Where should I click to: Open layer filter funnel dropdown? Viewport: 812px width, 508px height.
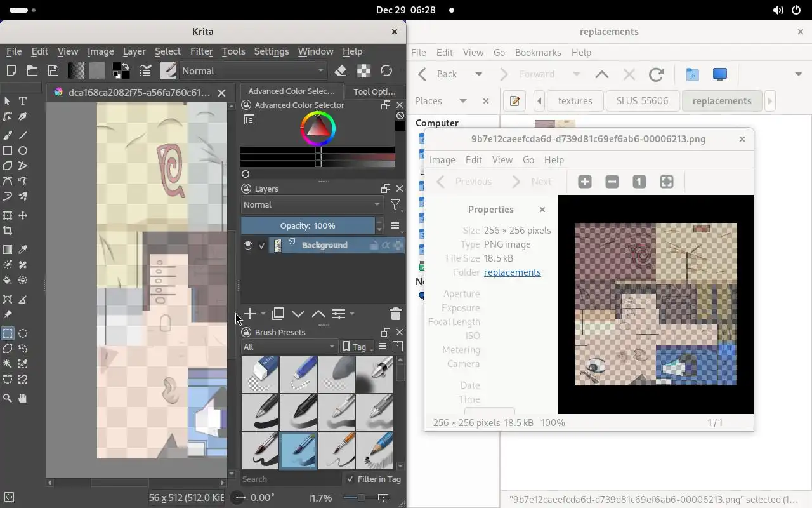coord(396,204)
